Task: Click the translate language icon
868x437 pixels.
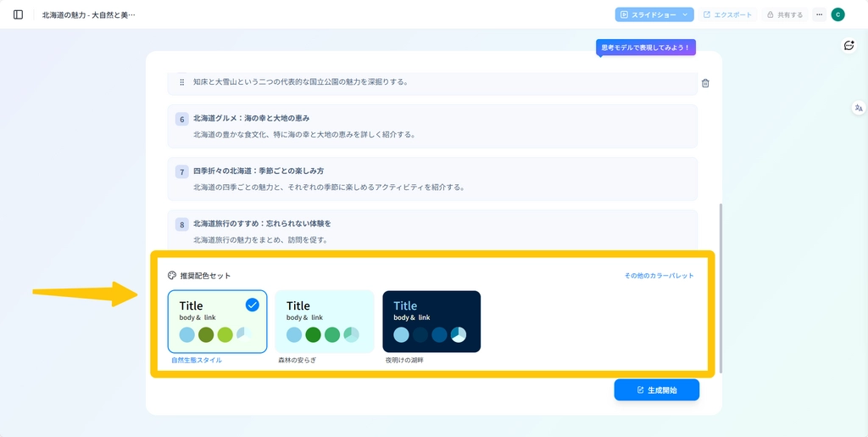Action: click(859, 108)
